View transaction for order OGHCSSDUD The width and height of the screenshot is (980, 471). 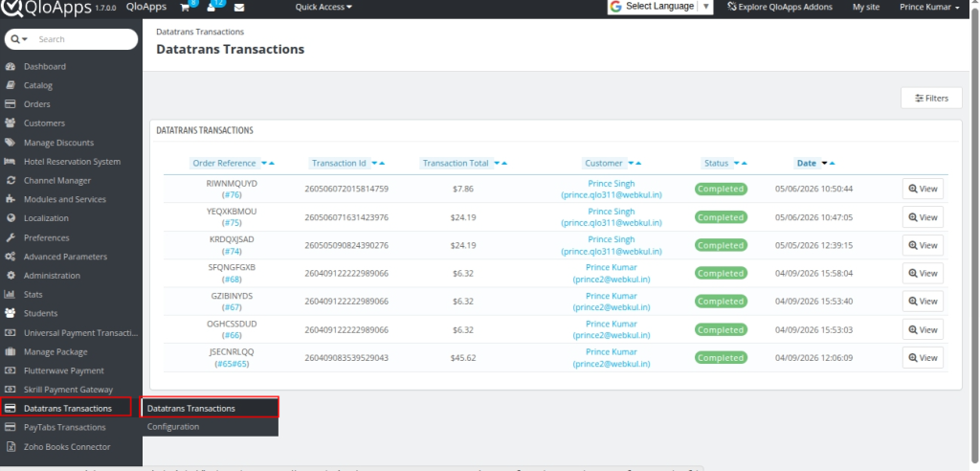point(923,329)
